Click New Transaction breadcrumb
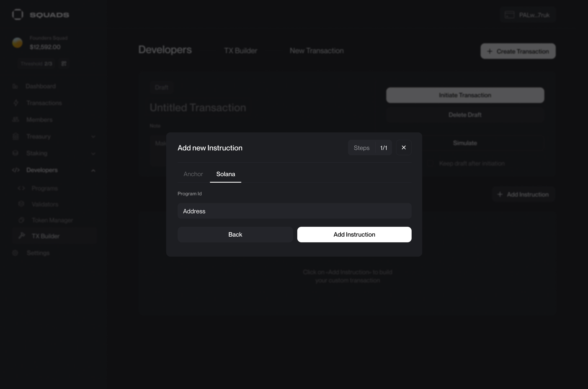The width and height of the screenshot is (588, 389). 316,51
